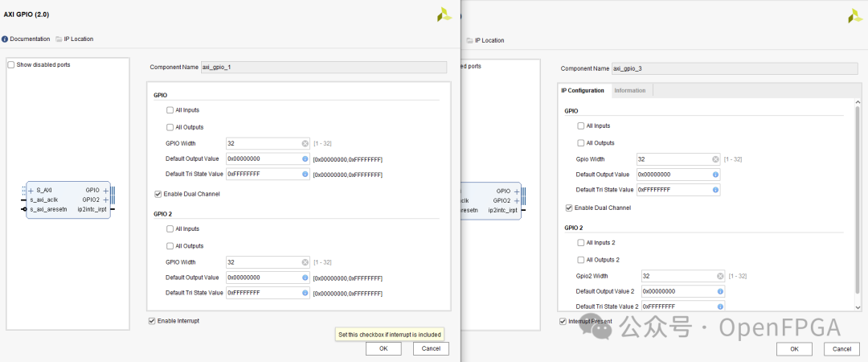This screenshot has height=362, width=868.
Task: Expand S_AXI interface on left block symbol
Action: (x=31, y=190)
